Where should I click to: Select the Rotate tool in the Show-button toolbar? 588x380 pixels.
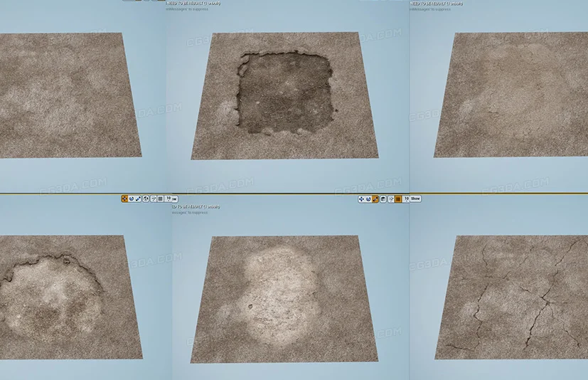[368, 199]
